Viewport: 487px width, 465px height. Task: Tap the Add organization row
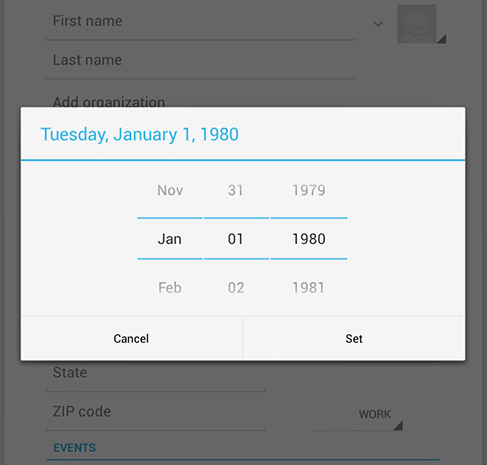[109, 101]
